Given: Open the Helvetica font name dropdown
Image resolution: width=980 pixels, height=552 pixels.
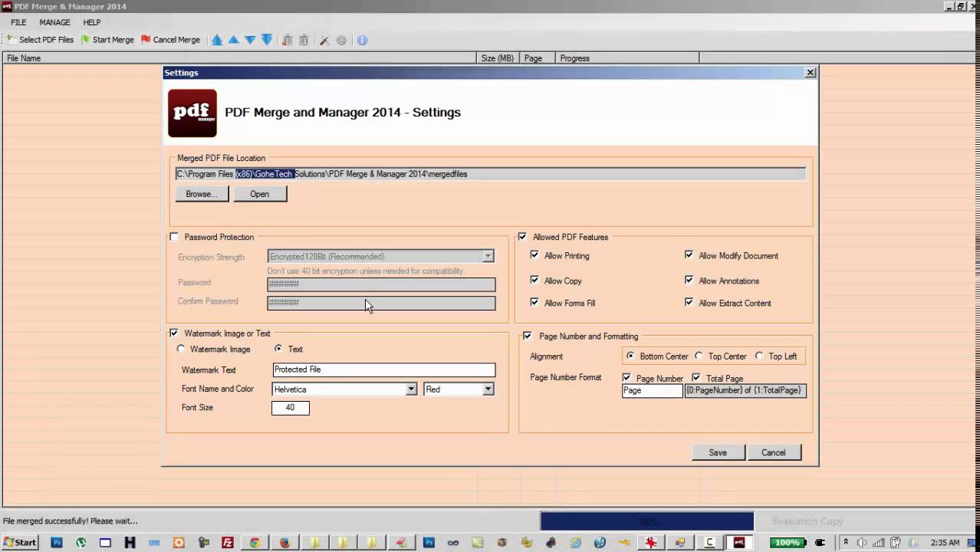Looking at the screenshot, I should [x=411, y=389].
